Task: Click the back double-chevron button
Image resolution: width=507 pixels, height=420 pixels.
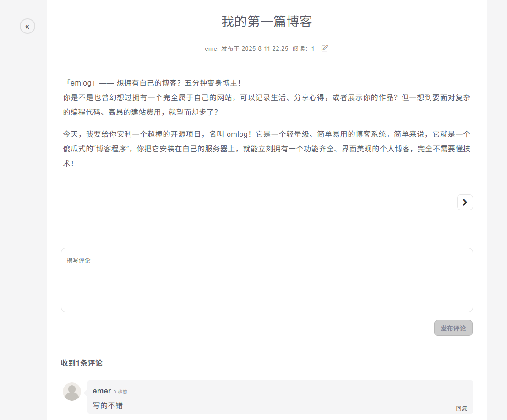Action: (x=27, y=26)
